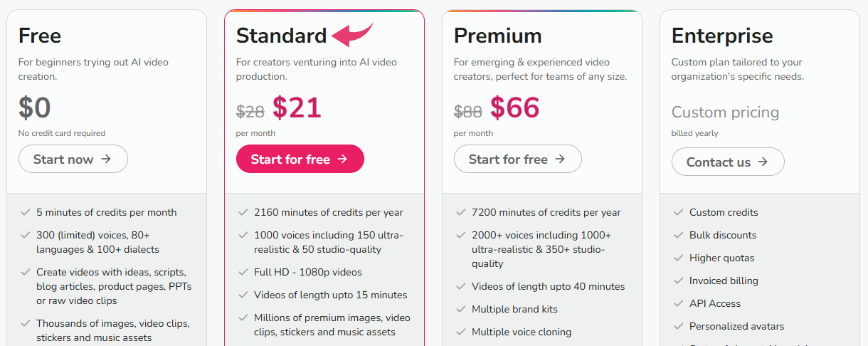Screen dimensions: 868x346
Task: Click the pink arrow beside Standard
Action: [352, 33]
